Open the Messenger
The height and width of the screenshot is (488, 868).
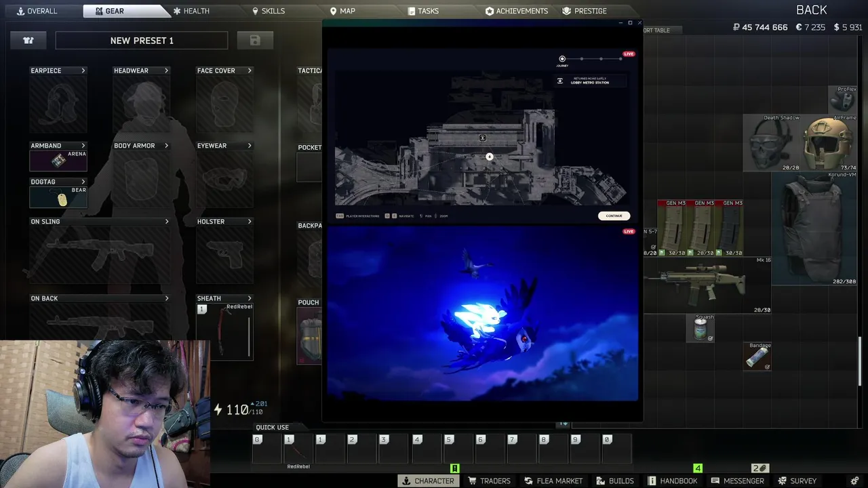click(x=737, y=481)
